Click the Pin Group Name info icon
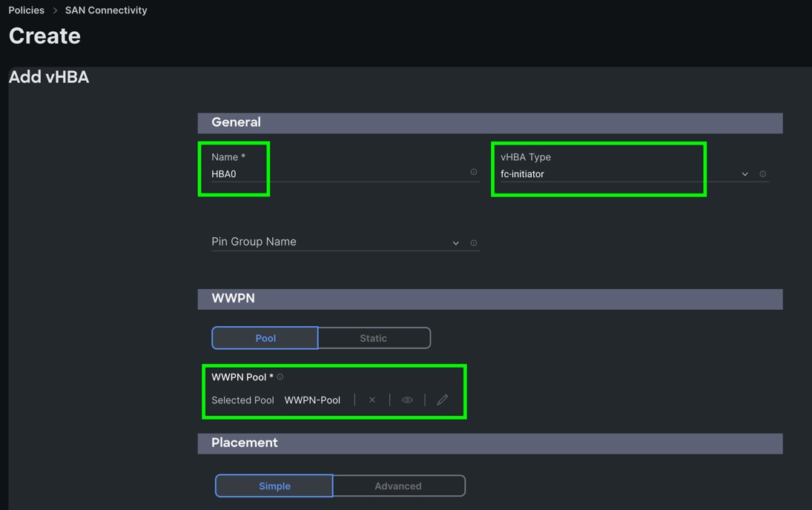 point(474,243)
